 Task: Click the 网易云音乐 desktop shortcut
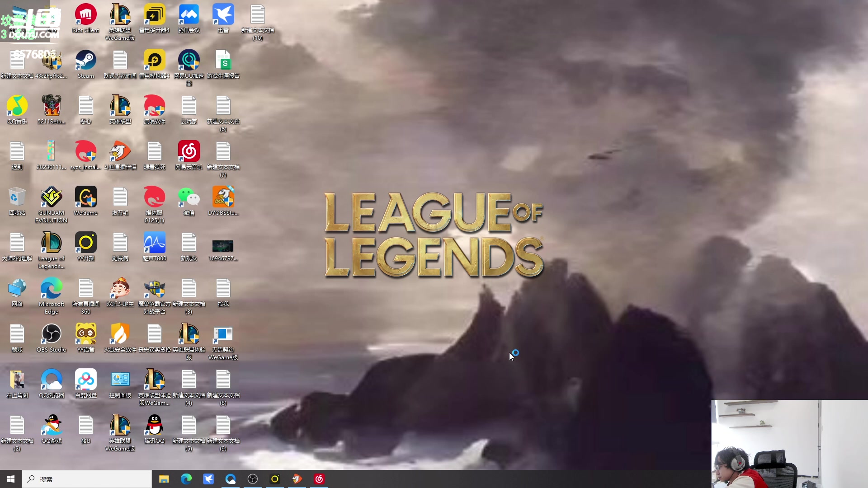click(189, 156)
